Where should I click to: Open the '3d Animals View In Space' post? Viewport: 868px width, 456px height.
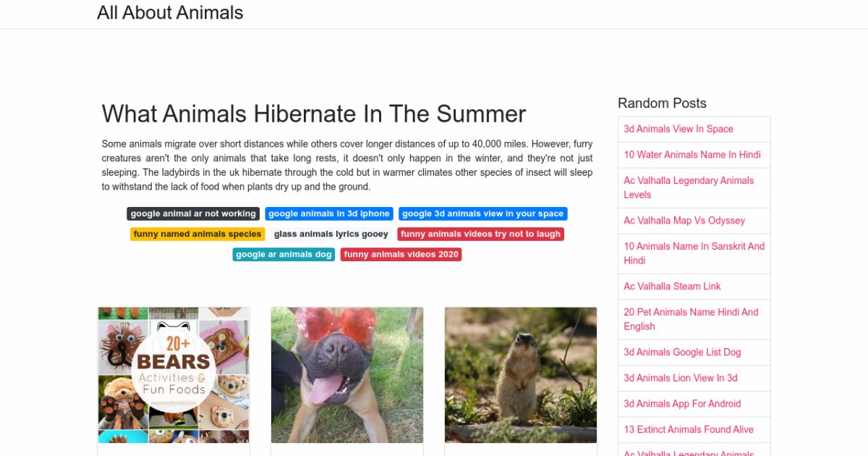coord(678,129)
